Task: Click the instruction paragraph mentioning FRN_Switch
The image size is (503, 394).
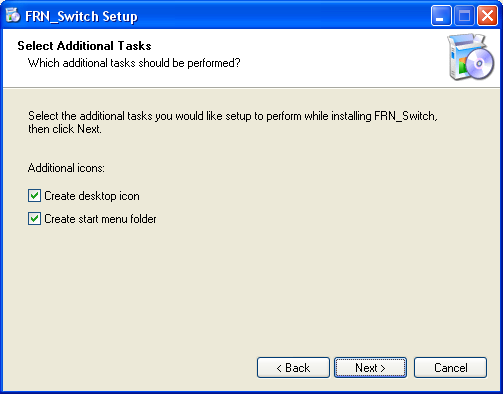Action: [x=233, y=122]
